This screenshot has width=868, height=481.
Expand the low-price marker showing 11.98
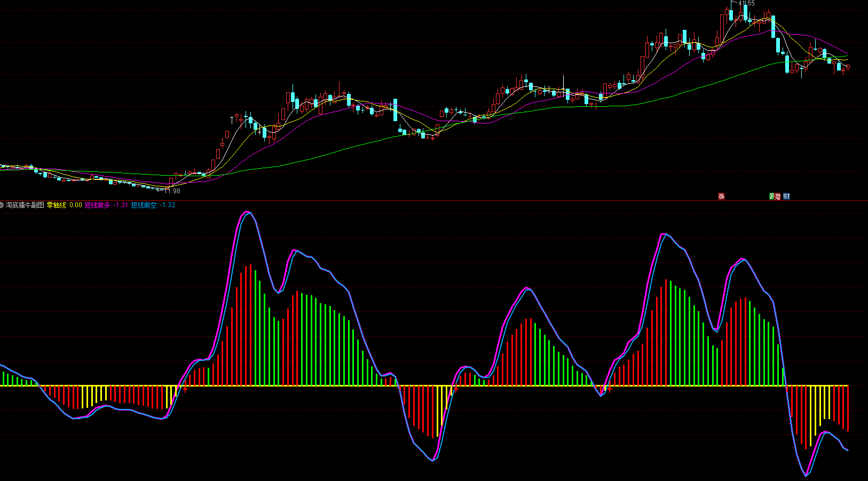tap(173, 190)
